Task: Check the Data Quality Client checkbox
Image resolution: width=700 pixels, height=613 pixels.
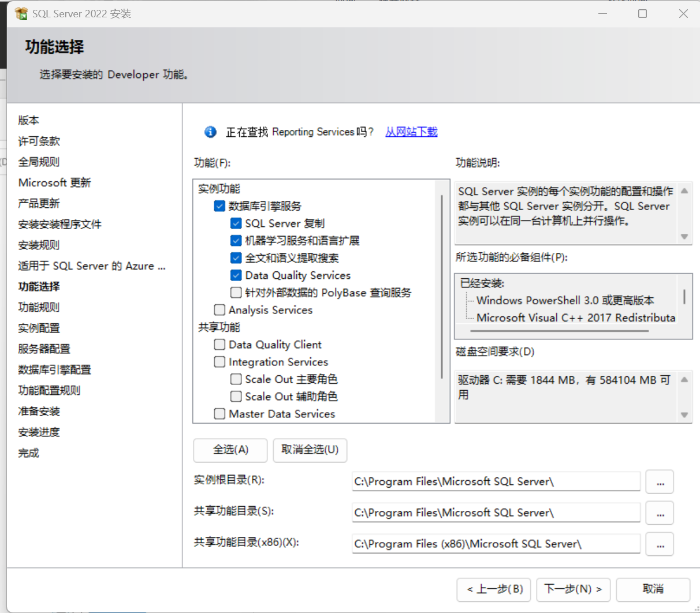Action: [219, 345]
